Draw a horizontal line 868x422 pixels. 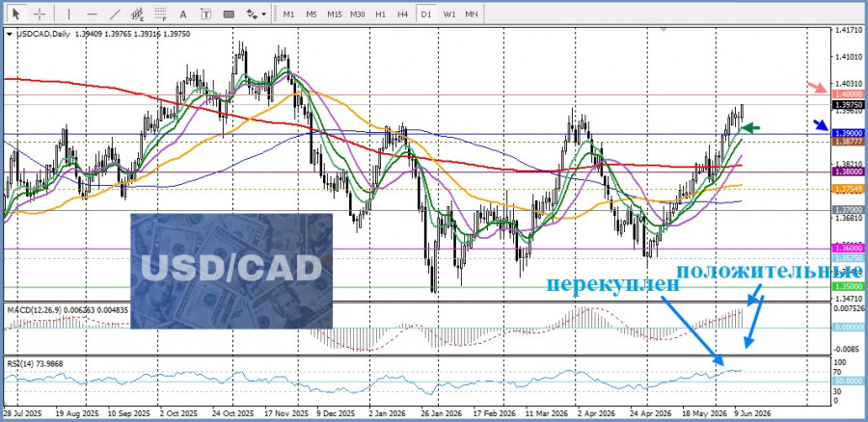point(93,13)
